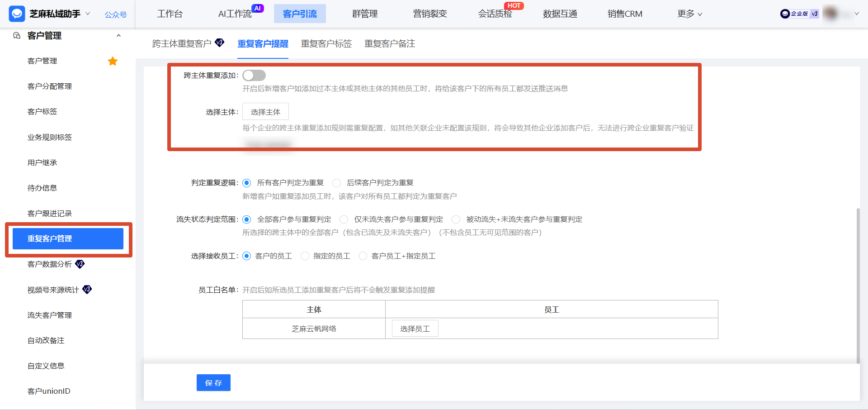Open the account dropdown arrow
Image resolution: width=868 pixels, height=410 pixels.
click(856, 14)
